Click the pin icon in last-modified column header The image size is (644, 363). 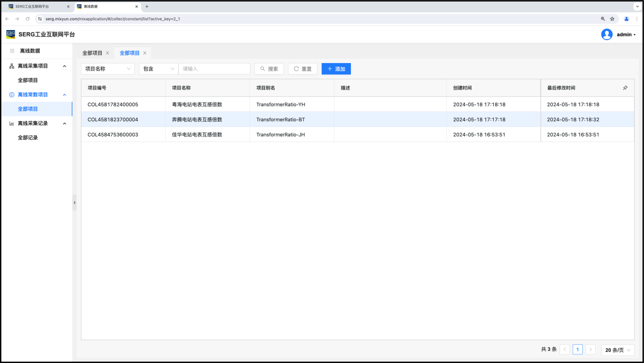[625, 88]
